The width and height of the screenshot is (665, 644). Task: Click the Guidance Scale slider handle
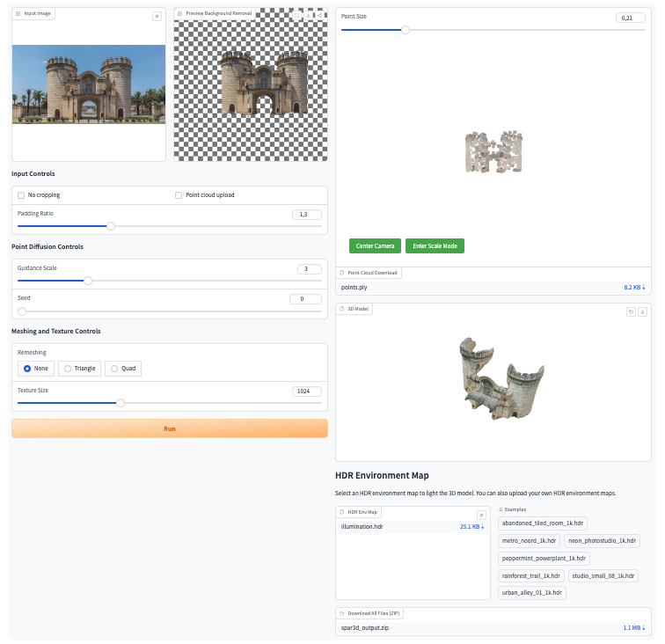point(88,281)
